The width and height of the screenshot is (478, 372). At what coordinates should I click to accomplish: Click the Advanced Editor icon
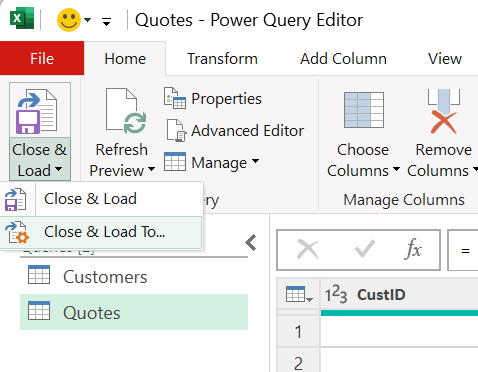click(x=175, y=130)
